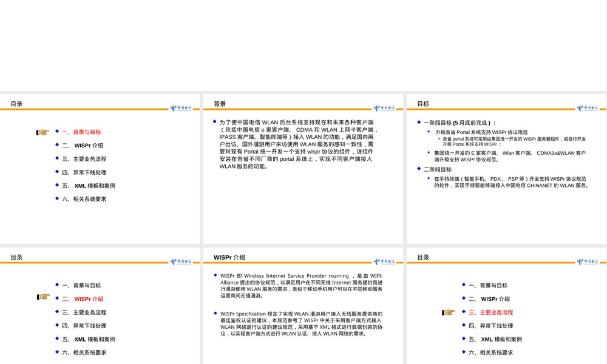607x364 pixels.
Task: Click 五、XML 模板和案例 on slide with red 背景与目标
Action: click(x=89, y=186)
